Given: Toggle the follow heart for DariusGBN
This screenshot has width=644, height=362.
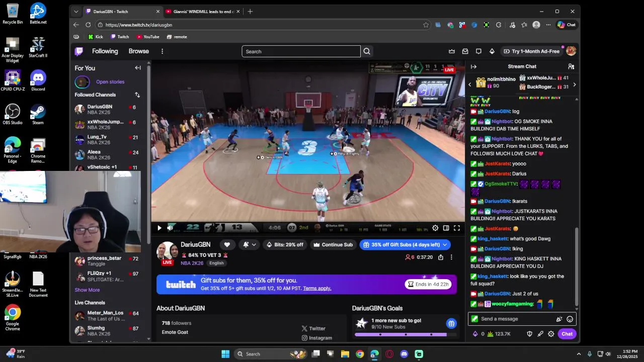Looking at the screenshot, I should [x=227, y=244].
